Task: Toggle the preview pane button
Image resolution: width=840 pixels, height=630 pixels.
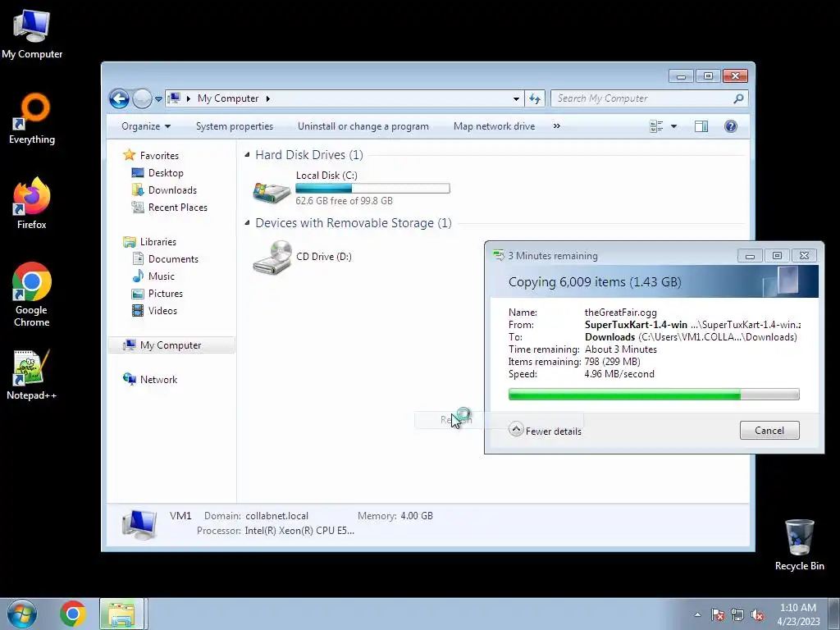Action: (701, 126)
